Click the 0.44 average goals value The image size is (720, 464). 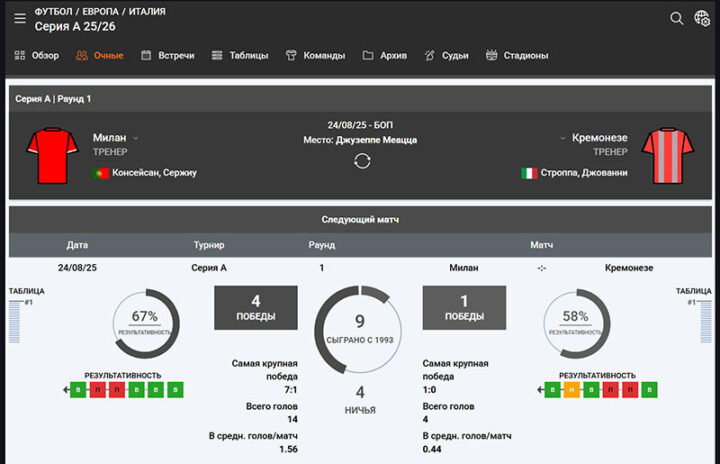(x=432, y=449)
